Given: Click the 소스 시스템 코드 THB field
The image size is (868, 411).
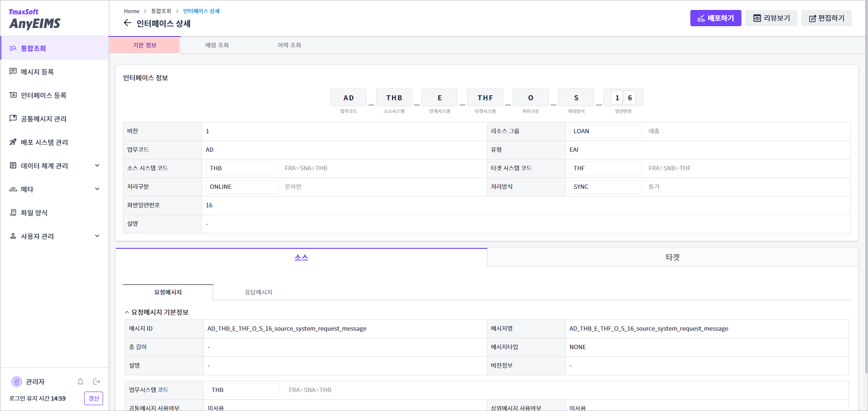Looking at the screenshot, I should [241, 168].
